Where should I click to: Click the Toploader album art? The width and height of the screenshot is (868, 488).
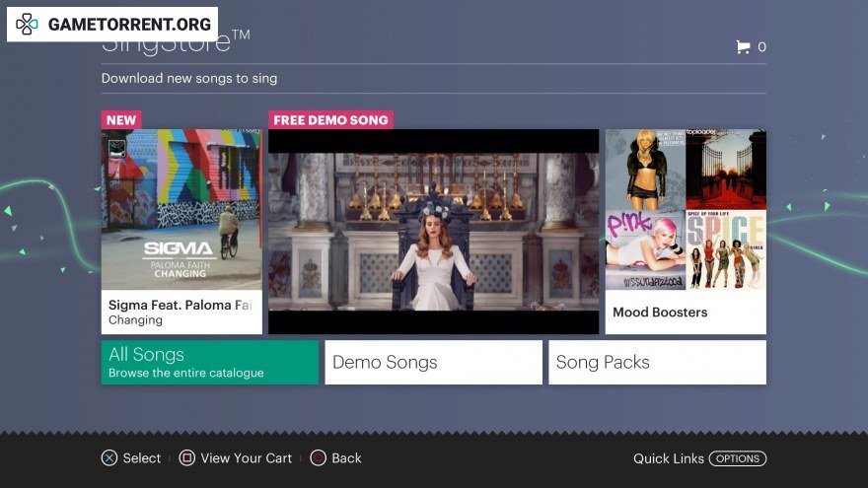(x=726, y=170)
